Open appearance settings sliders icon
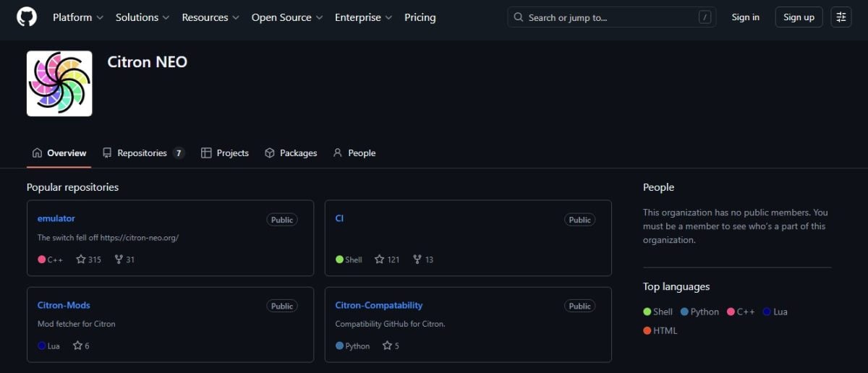This screenshot has width=868, height=373. pyautogui.click(x=841, y=17)
